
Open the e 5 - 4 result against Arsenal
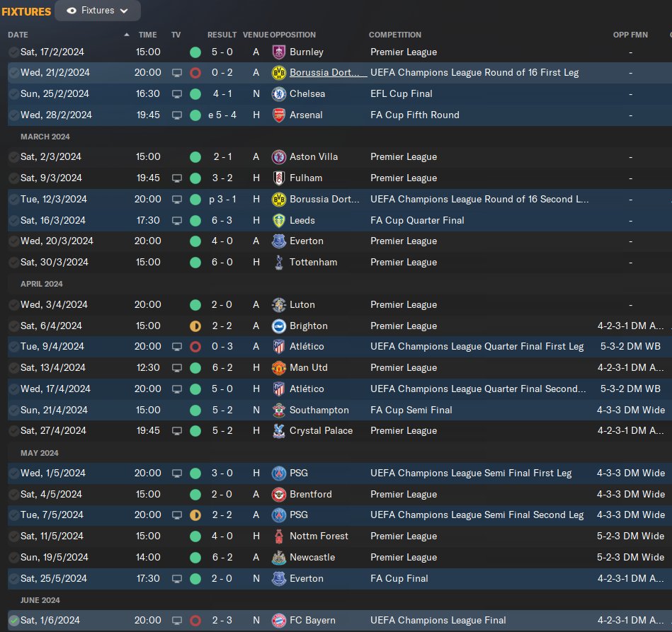[222, 115]
